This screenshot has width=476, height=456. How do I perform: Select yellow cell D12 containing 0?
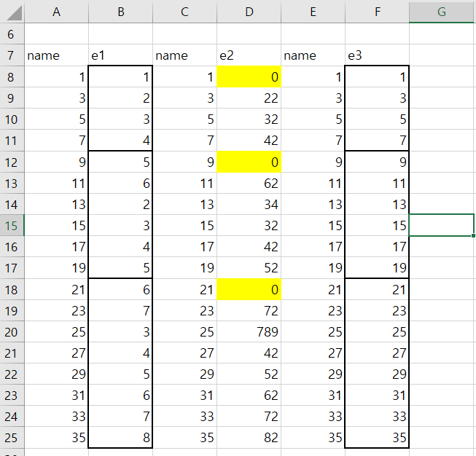pos(249,162)
